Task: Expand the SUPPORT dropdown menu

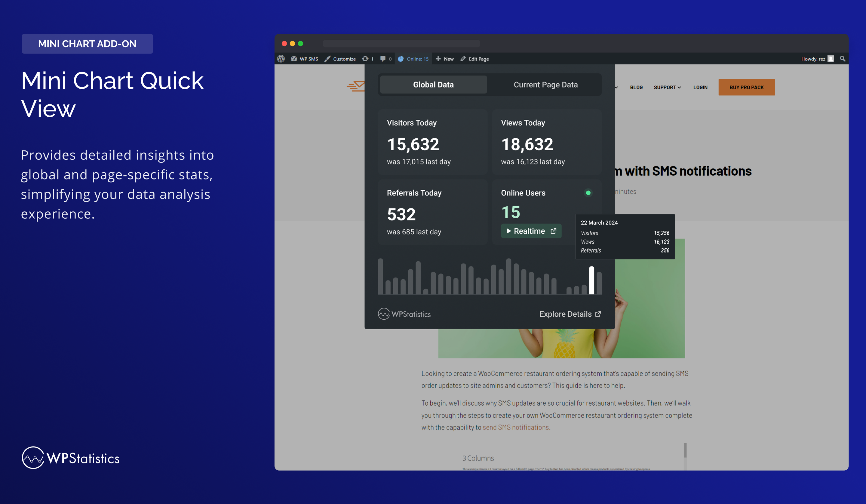Action: click(x=667, y=87)
